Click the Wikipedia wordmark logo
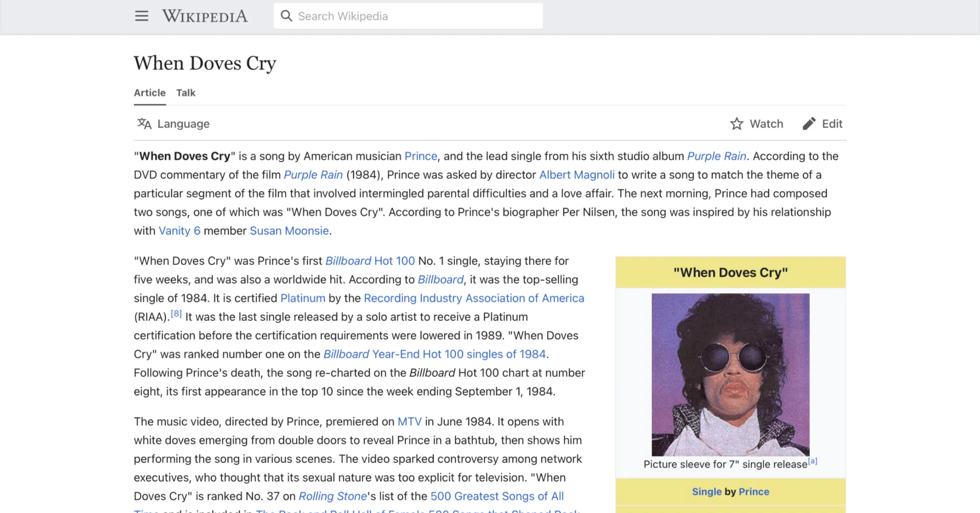The height and width of the screenshot is (513, 980). [205, 16]
